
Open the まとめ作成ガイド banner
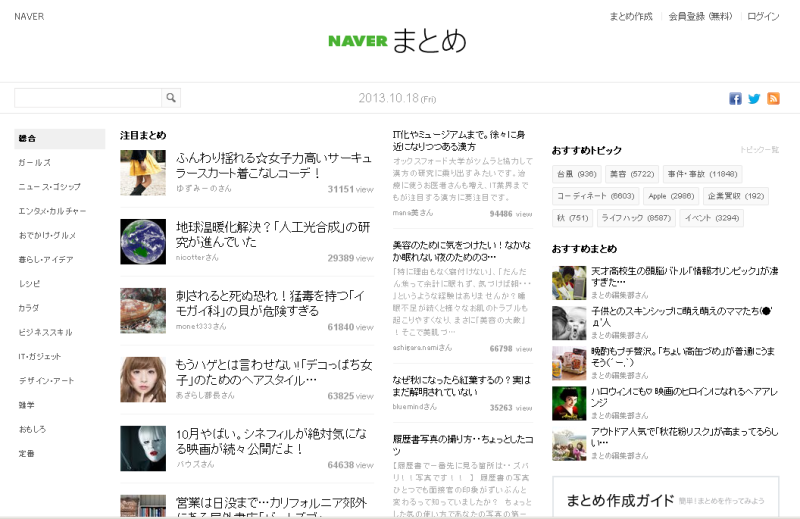click(x=666, y=498)
